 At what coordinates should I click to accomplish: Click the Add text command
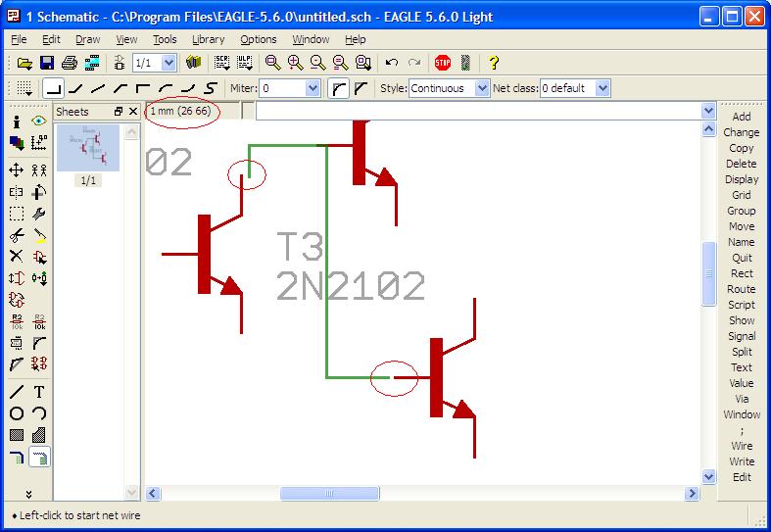741,117
